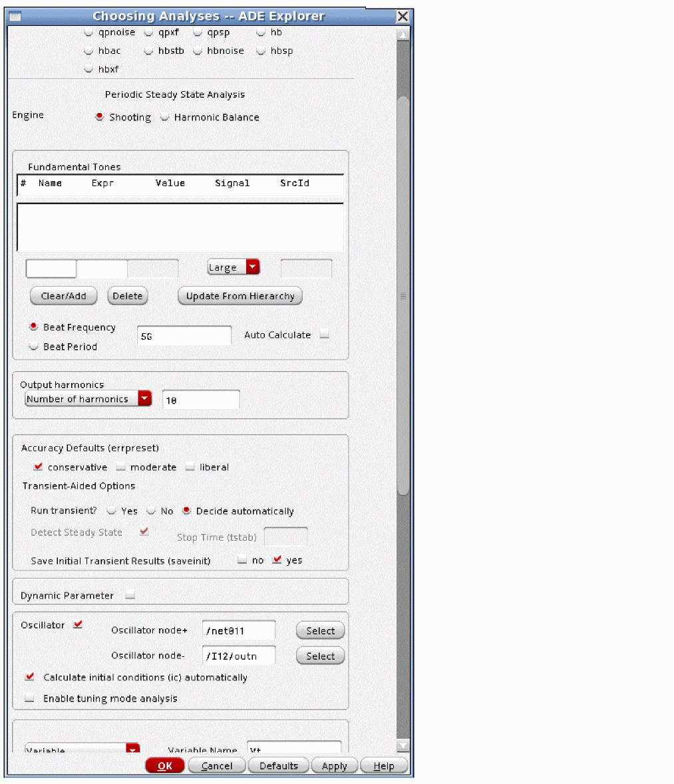This screenshot has width=674, height=784.
Task: Enable the Dynamic Parameter checkbox
Action: [x=130, y=595]
